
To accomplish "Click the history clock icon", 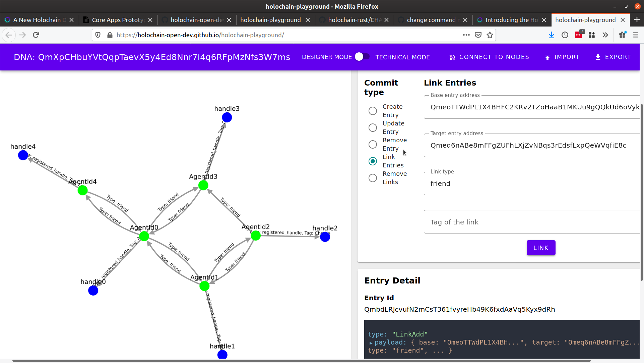I will point(565,35).
